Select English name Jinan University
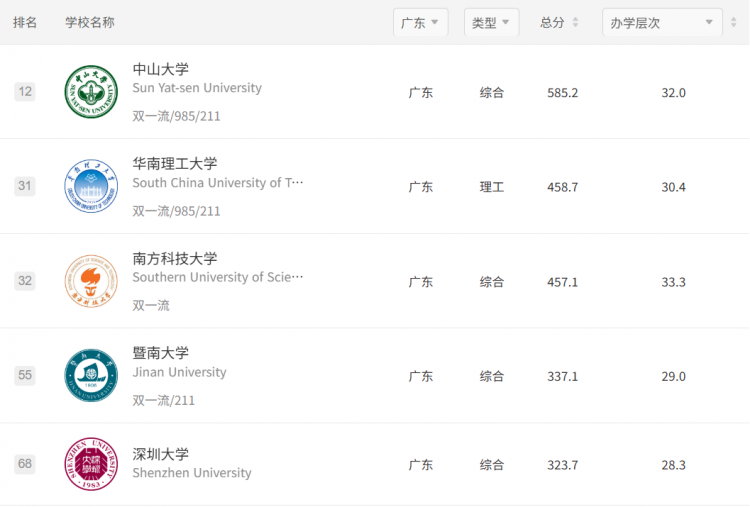 [x=179, y=372]
